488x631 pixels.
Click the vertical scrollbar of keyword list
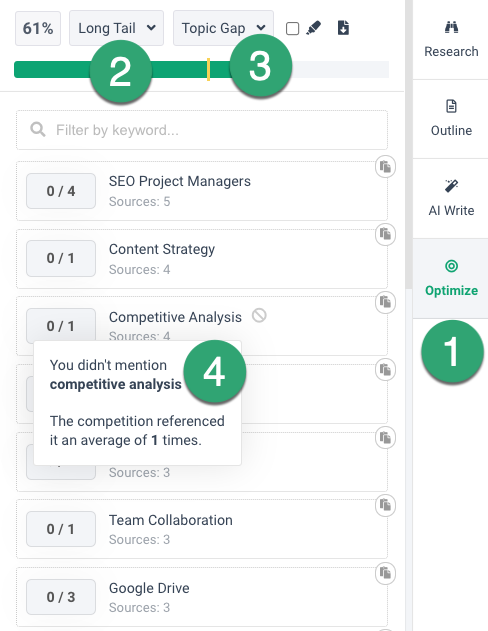pyautogui.click(x=409, y=145)
